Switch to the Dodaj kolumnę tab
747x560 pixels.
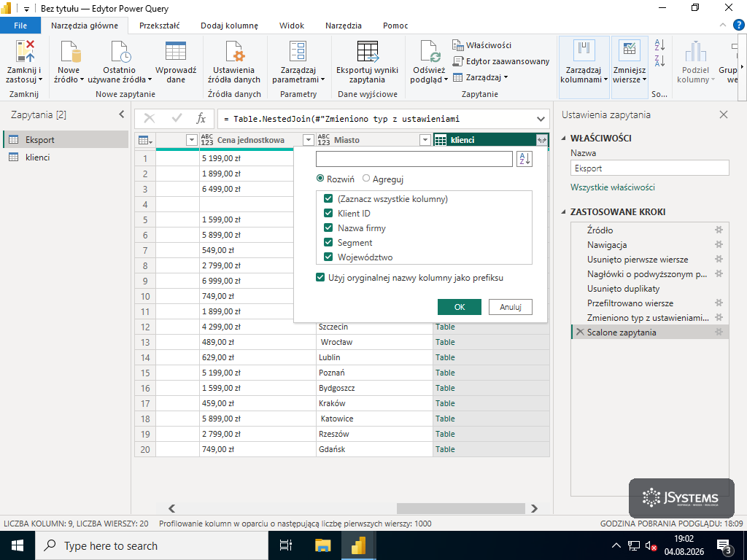click(229, 26)
